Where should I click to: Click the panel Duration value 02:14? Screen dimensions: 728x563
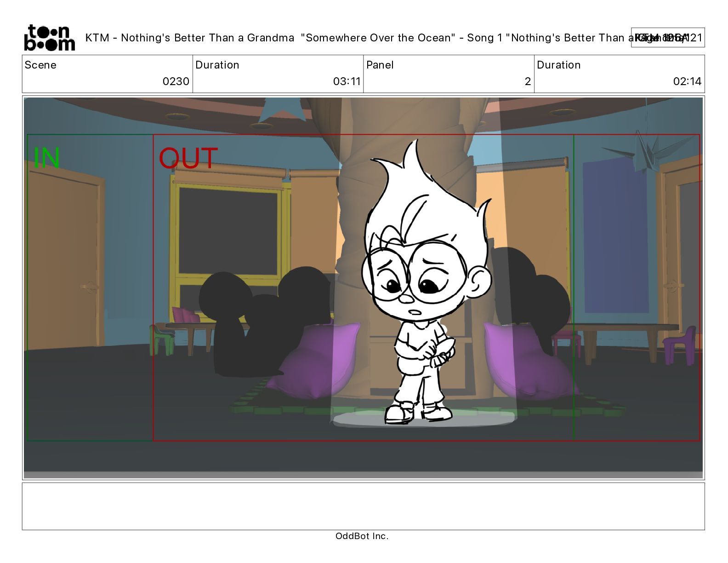(x=687, y=81)
